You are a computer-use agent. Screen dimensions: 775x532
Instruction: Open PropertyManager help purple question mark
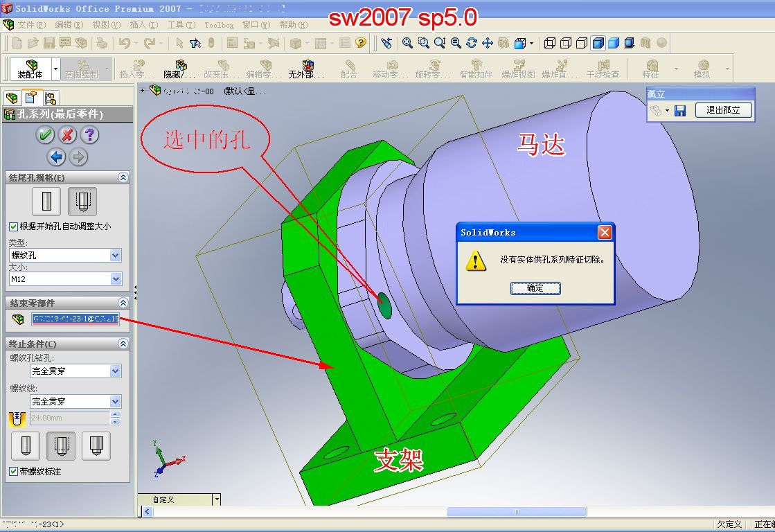pos(89,134)
